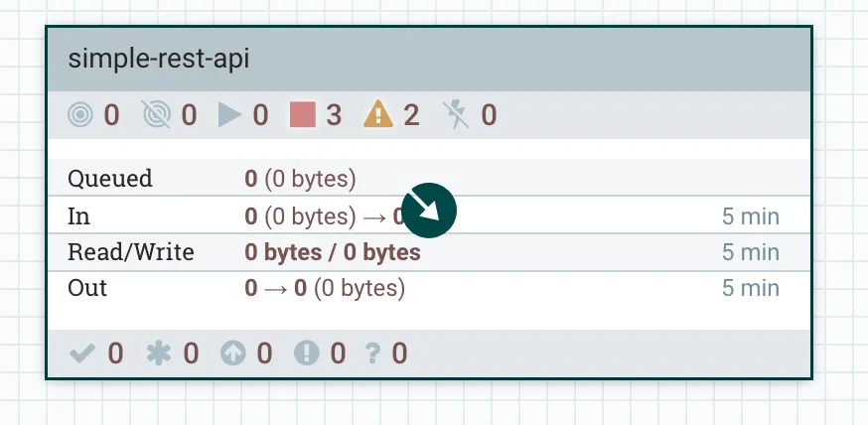
Task: Click the disabled components icon
Action: pyautogui.click(x=456, y=115)
